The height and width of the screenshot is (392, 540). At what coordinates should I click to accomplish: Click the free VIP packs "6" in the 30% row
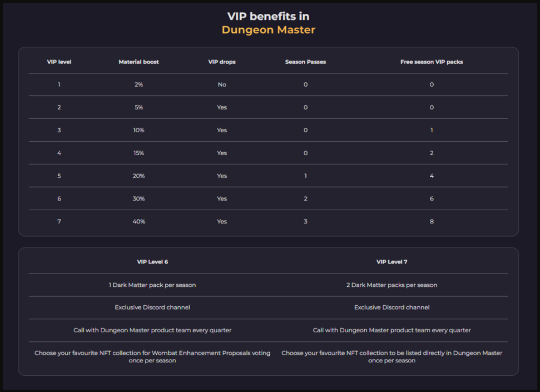(x=432, y=198)
